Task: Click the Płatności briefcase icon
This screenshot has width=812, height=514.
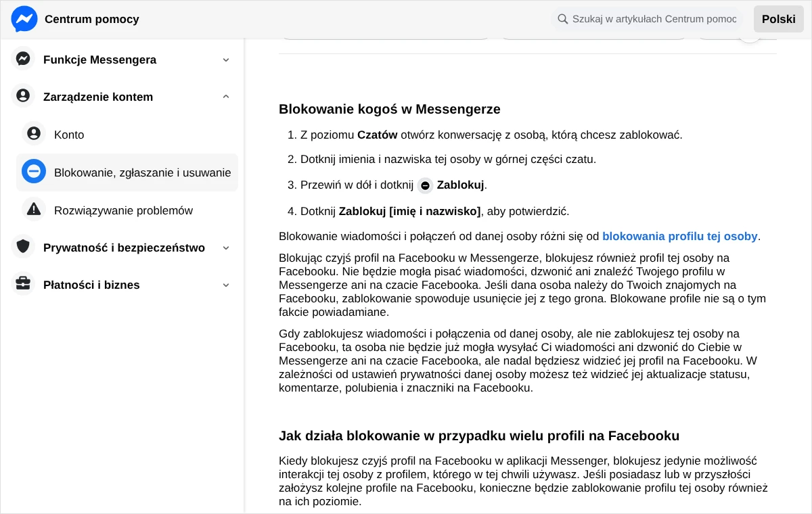Action: pos(23,284)
